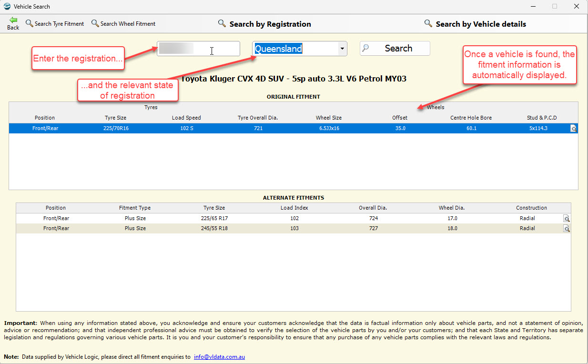
Task: Click the Wheel Size column header
Action: (x=329, y=118)
